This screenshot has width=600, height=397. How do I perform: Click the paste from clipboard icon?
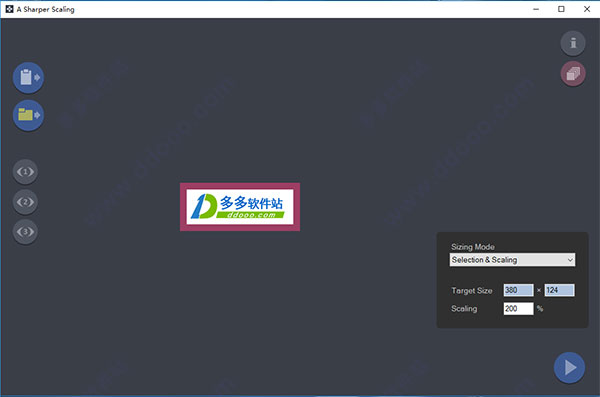[28, 78]
